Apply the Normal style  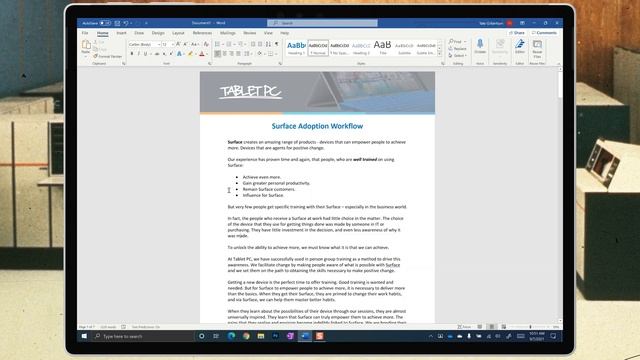[x=318, y=48]
